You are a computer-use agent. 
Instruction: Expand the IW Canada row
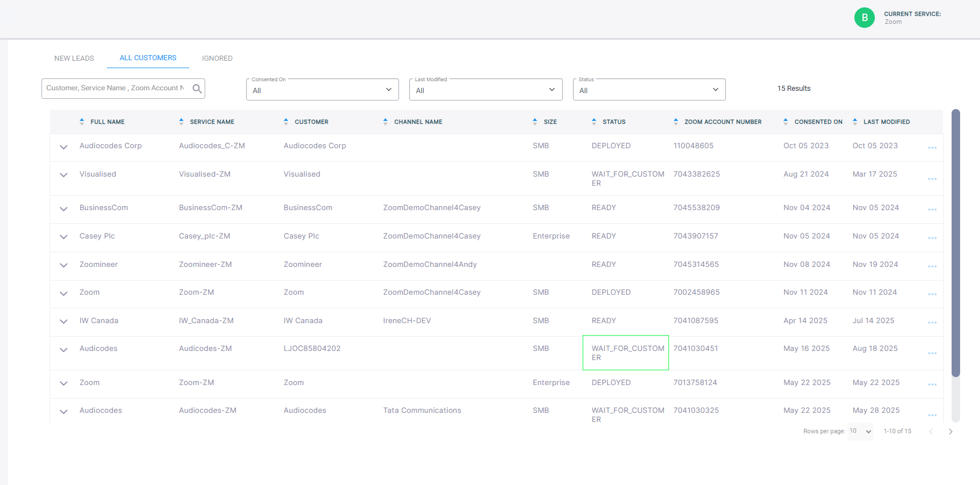[64, 321]
